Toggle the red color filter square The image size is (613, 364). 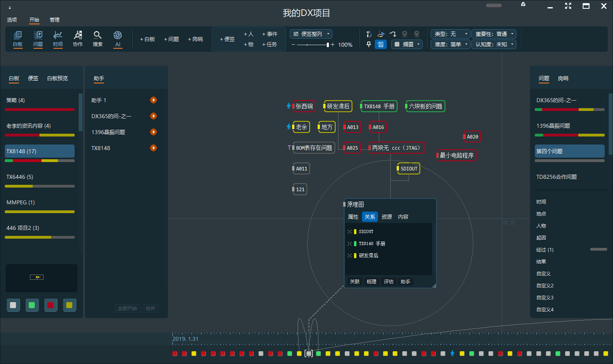51,305
